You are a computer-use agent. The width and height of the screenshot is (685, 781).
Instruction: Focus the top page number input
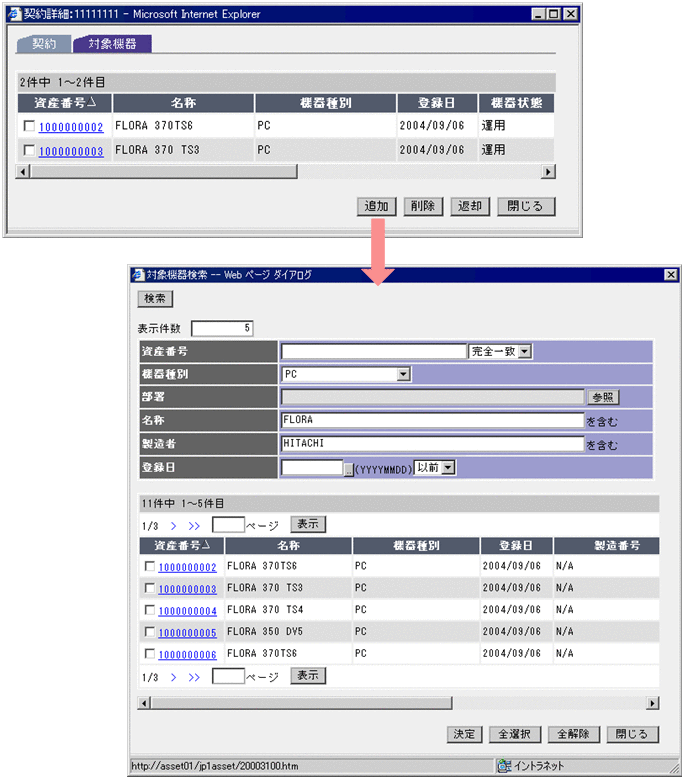pos(228,524)
